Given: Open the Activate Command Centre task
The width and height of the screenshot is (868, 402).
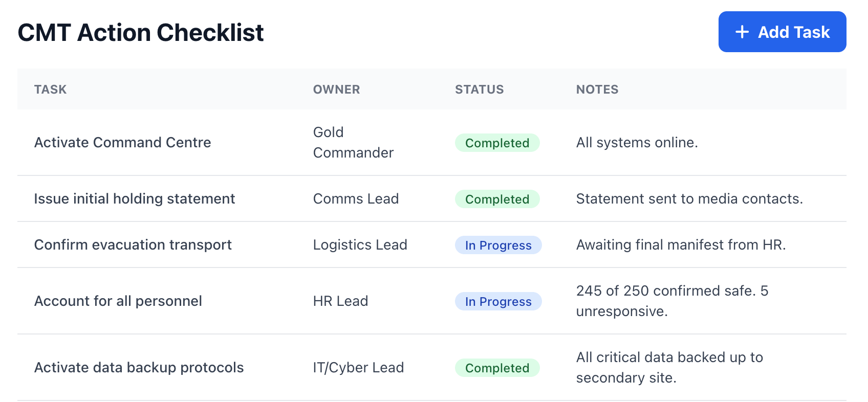Looking at the screenshot, I should click(x=123, y=142).
